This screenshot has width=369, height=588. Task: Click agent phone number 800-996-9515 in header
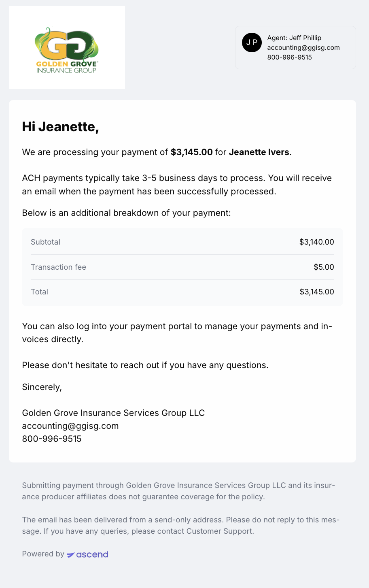click(x=289, y=57)
